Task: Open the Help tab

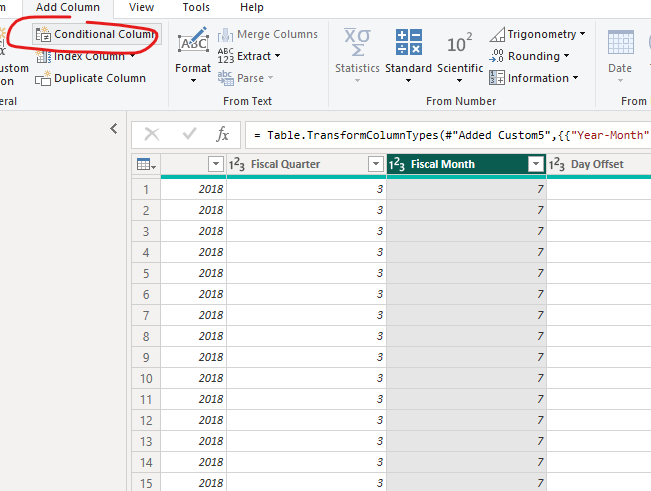Action: click(x=252, y=7)
